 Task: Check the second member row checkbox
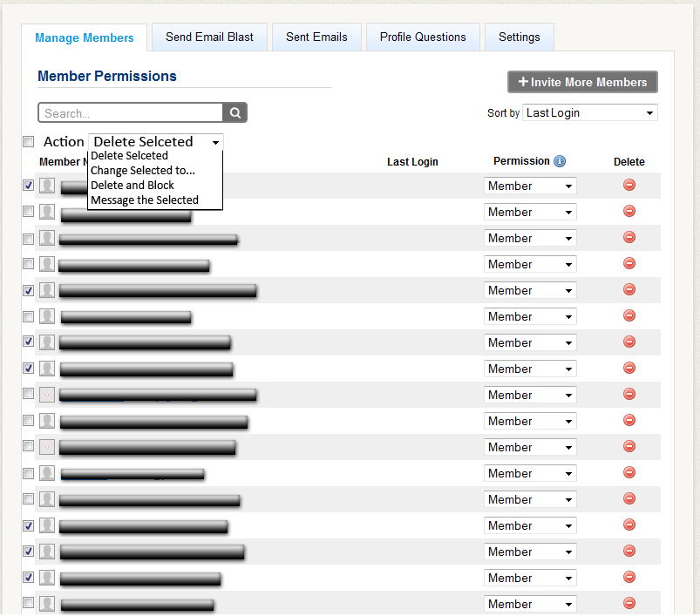pos(29,212)
